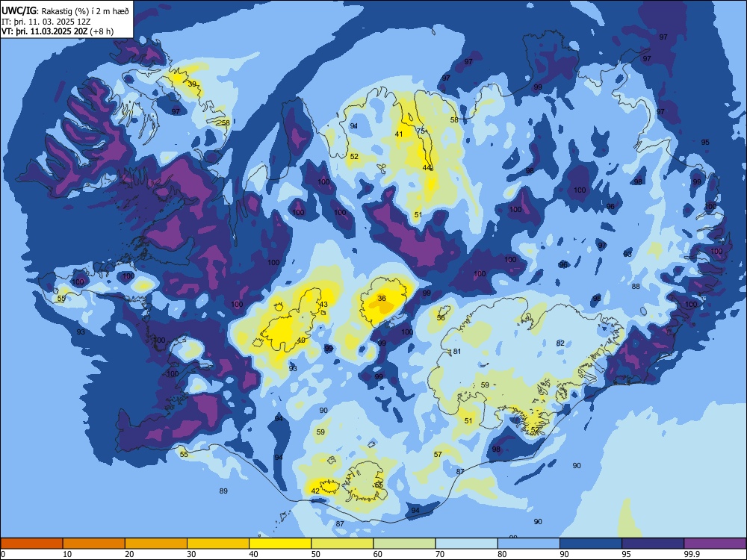This screenshot has height=560, width=747.
Task: Click the '82' humidity value on the map
Action: [560, 343]
